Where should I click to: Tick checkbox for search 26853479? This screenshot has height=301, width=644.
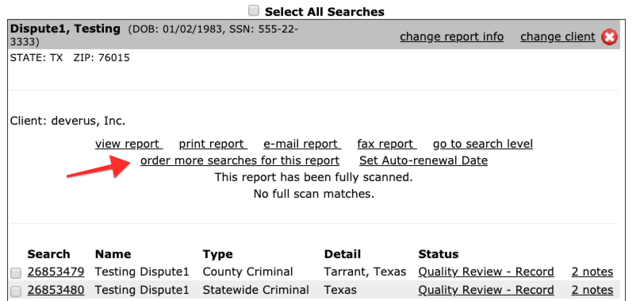click(x=16, y=272)
